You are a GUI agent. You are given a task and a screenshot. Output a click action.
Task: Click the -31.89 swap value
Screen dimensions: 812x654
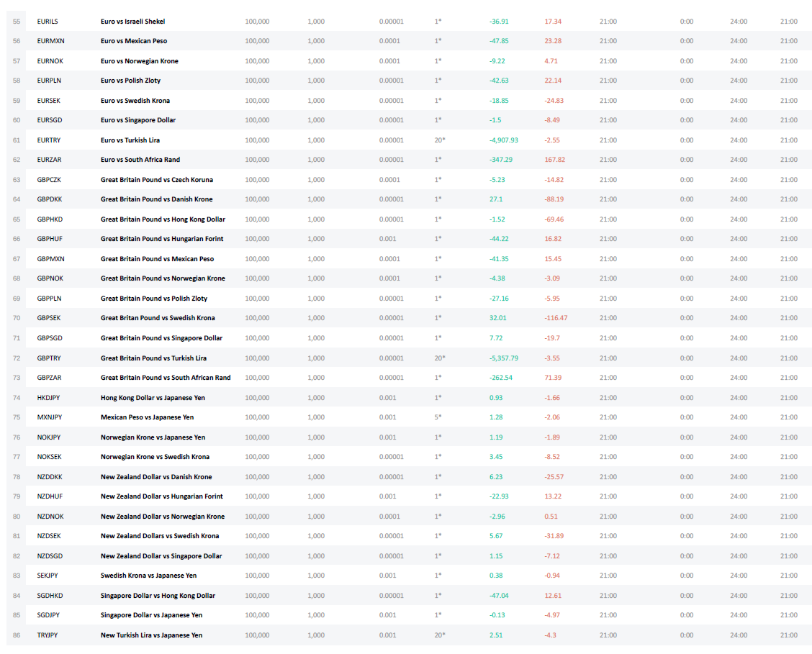554,536
